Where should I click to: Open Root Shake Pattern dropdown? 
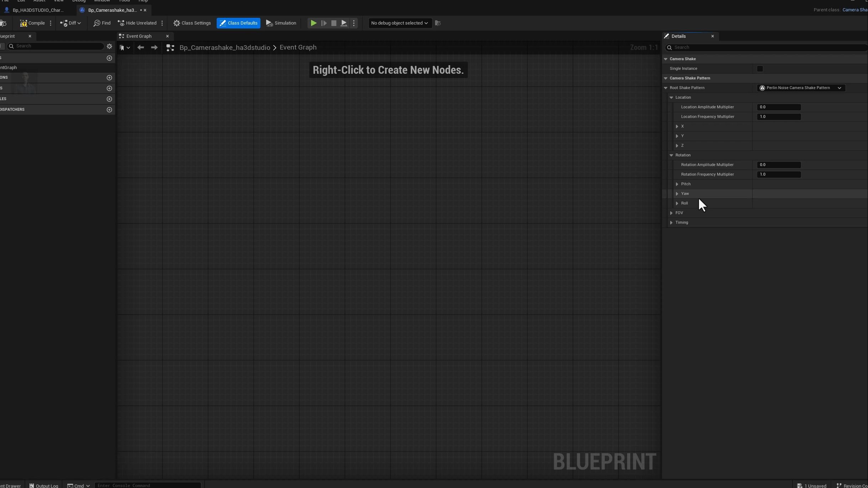801,88
